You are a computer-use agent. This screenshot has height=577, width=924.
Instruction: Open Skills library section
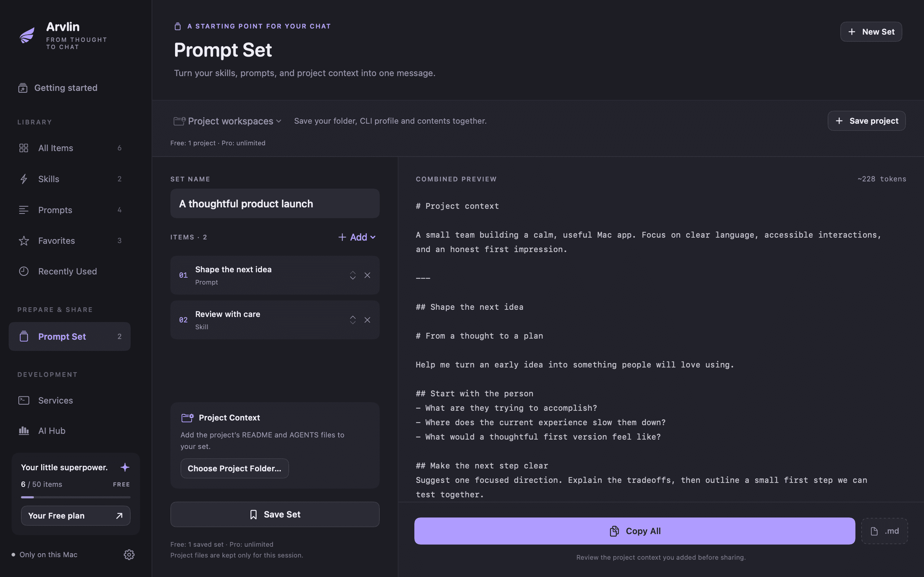point(70,179)
